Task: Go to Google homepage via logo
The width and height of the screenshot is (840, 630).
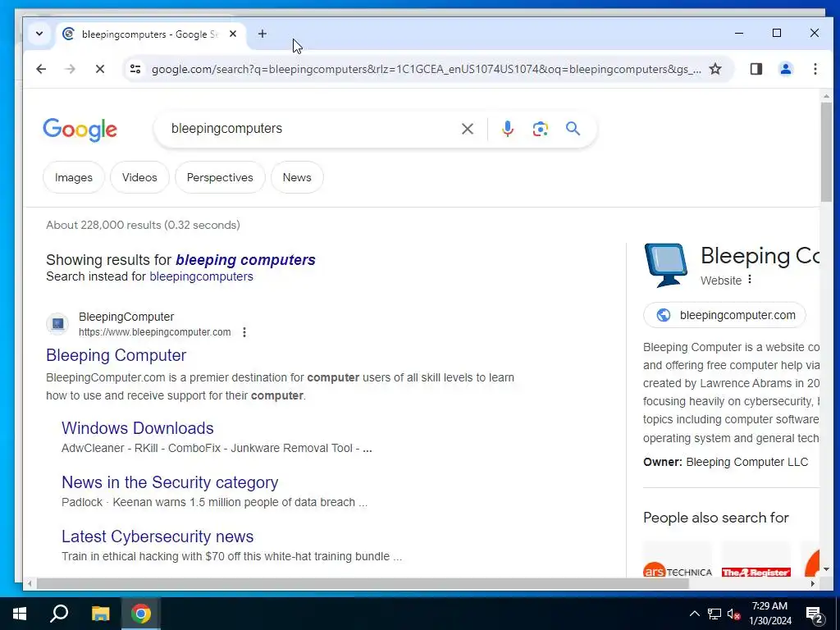Action: tap(80, 130)
